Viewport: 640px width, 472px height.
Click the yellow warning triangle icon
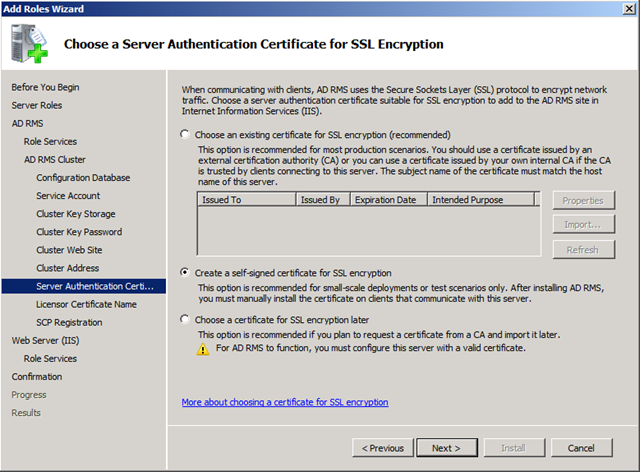203,349
